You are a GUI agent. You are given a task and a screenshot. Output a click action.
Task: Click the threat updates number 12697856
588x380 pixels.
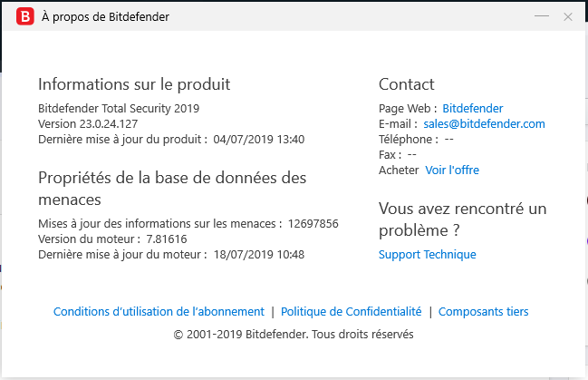tap(313, 224)
